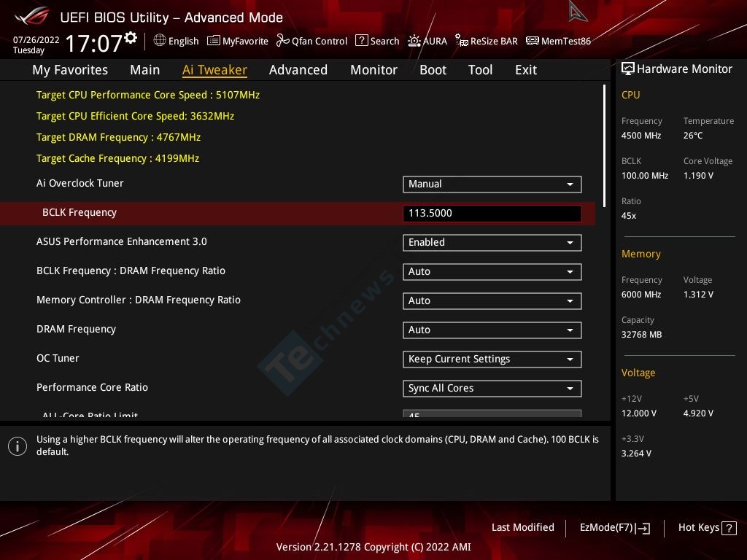This screenshot has height=560, width=747.
Task: Click the 6000 MHz memory frequency value
Action: point(641,295)
